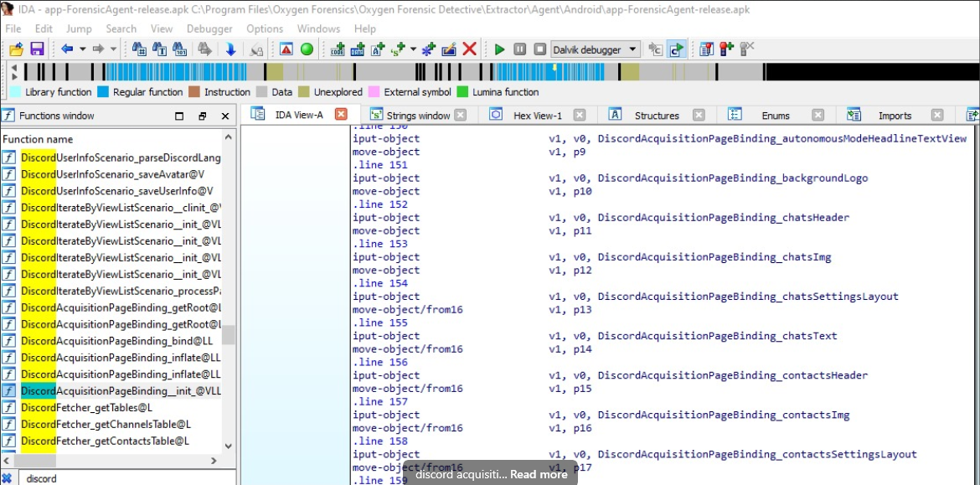Start the process with the green play button

tap(500, 49)
